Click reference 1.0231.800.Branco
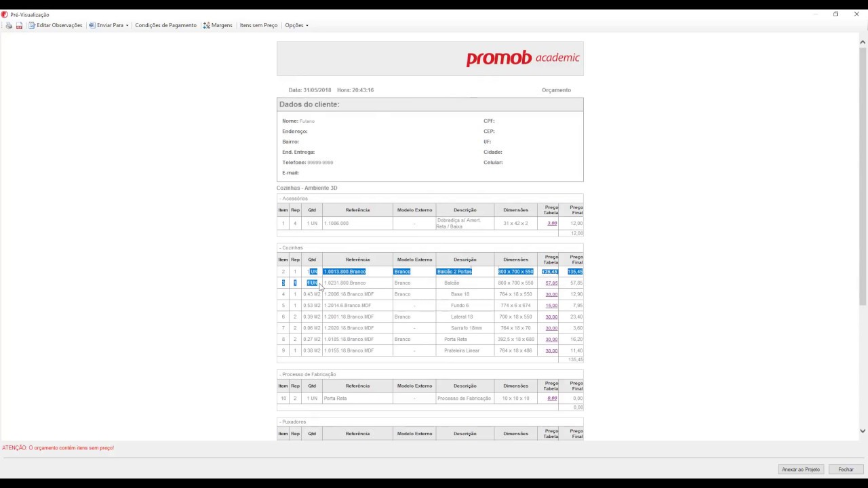 click(x=344, y=283)
